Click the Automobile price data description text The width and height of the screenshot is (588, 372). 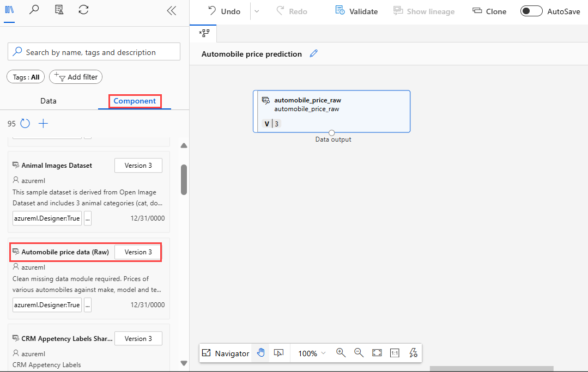point(87,284)
